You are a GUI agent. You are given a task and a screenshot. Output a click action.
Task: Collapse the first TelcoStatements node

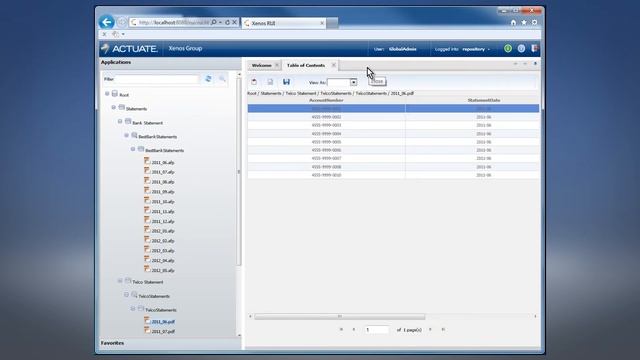click(x=127, y=295)
